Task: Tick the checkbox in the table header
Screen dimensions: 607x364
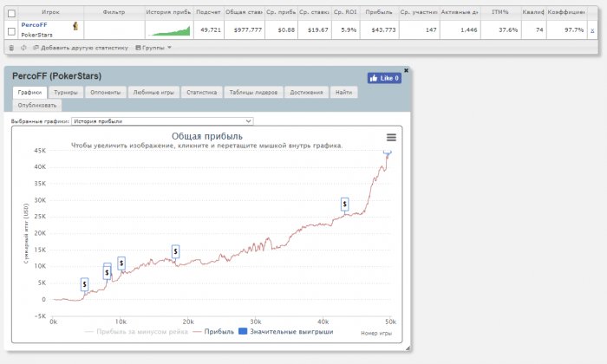Action: coord(11,14)
